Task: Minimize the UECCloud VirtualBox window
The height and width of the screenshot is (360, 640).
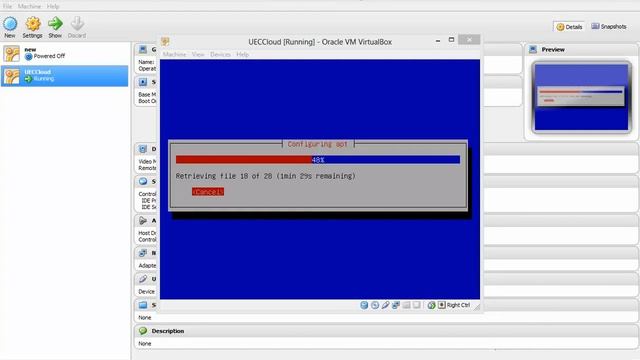Action: (438, 40)
